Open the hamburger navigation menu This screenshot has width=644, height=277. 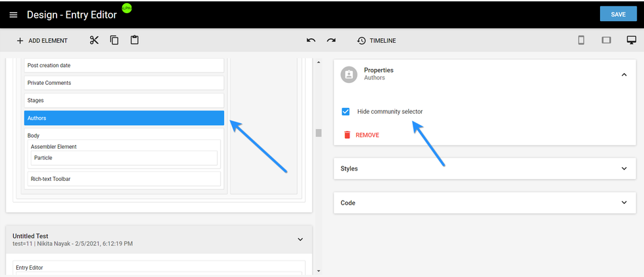13,15
